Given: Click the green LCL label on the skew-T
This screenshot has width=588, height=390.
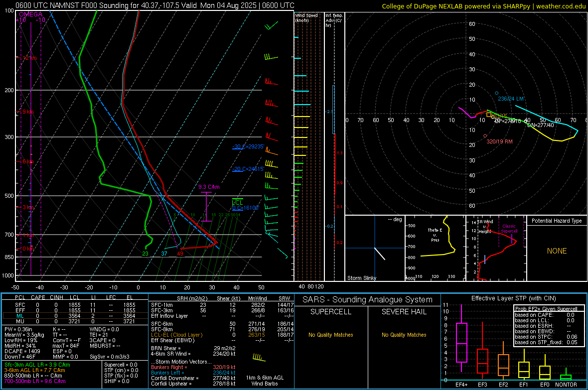Looking at the screenshot, I should pyautogui.click(x=237, y=203).
